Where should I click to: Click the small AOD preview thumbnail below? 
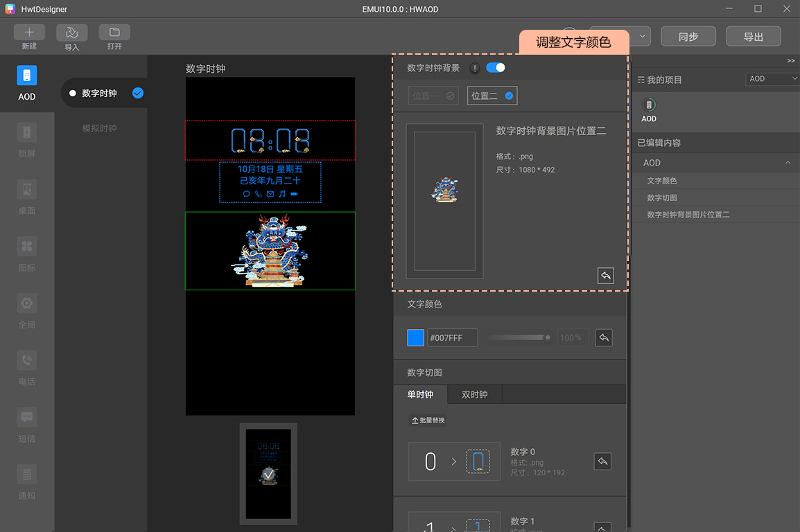(x=268, y=474)
